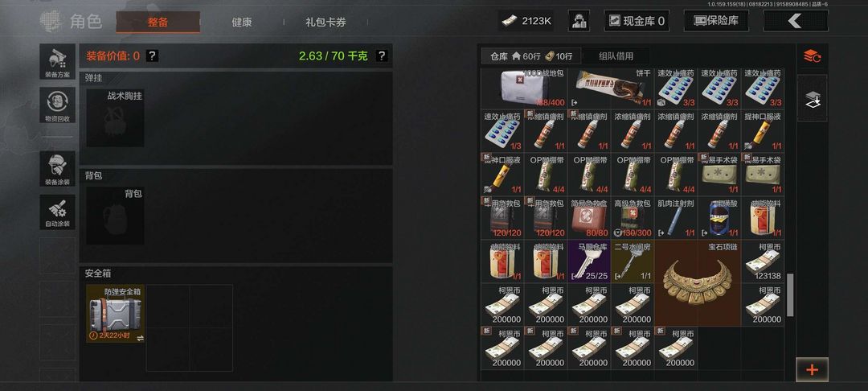868x391 pixels.
Task: Select the 防弹安全箱 secure case
Action: (x=115, y=314)
